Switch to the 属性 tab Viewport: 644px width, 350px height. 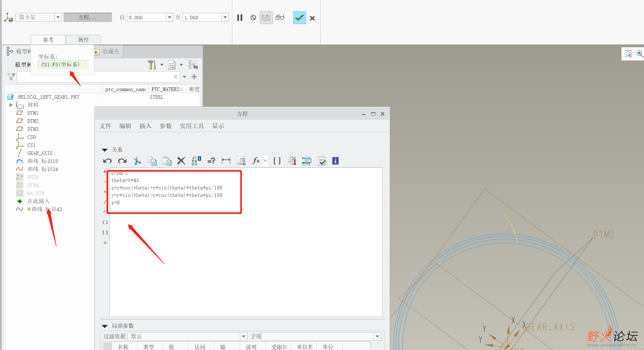83,40
